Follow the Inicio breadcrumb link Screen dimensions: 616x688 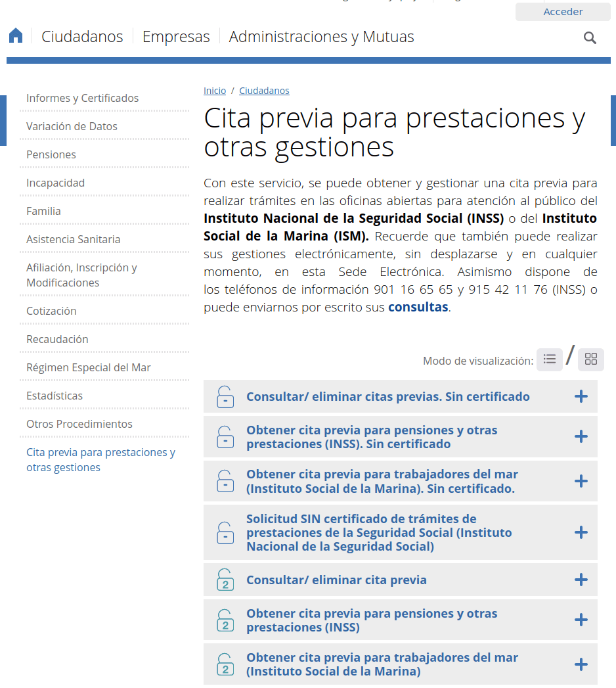coord(215,91)
